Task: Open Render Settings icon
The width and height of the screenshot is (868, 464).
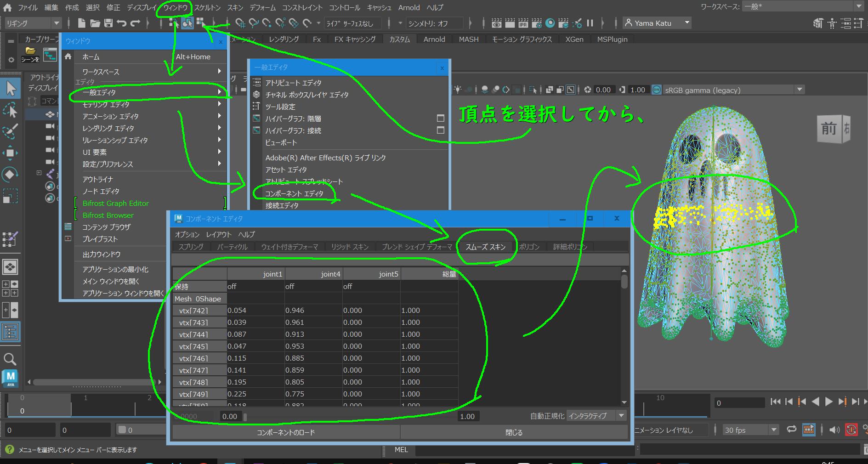Action: pyautogui.click(x=536, y=23)
